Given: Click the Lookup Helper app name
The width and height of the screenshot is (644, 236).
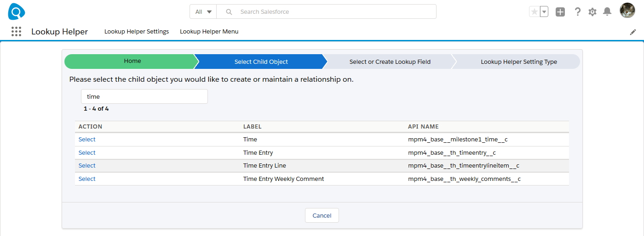Looking at the screenshot, I should (x=60, y=32).
